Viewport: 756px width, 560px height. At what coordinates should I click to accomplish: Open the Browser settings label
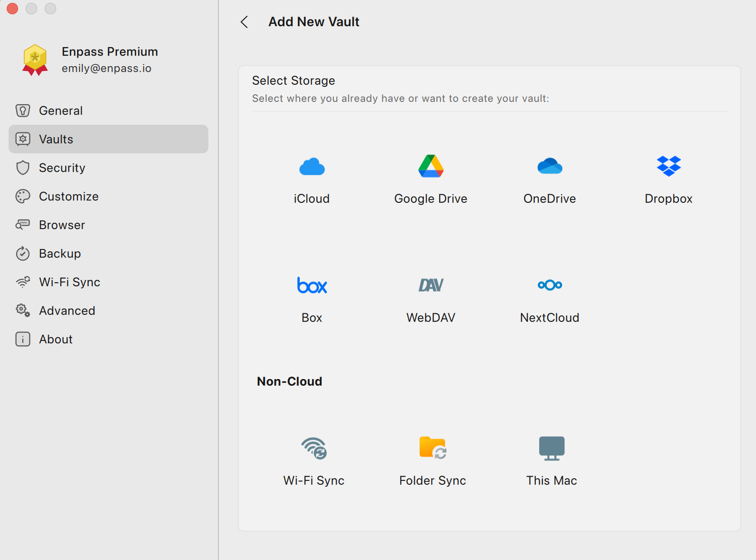point(62,225)
